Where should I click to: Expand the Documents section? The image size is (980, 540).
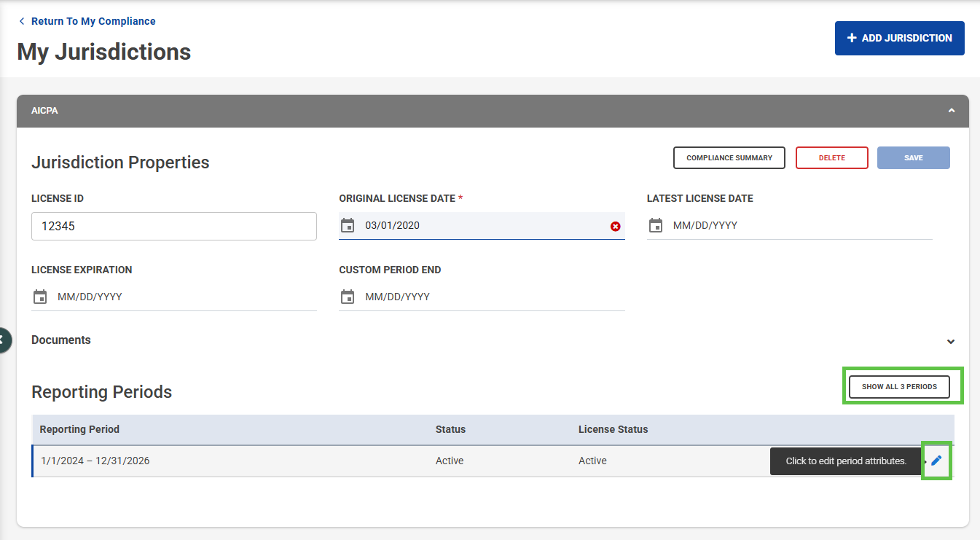(x=950, y=341)
